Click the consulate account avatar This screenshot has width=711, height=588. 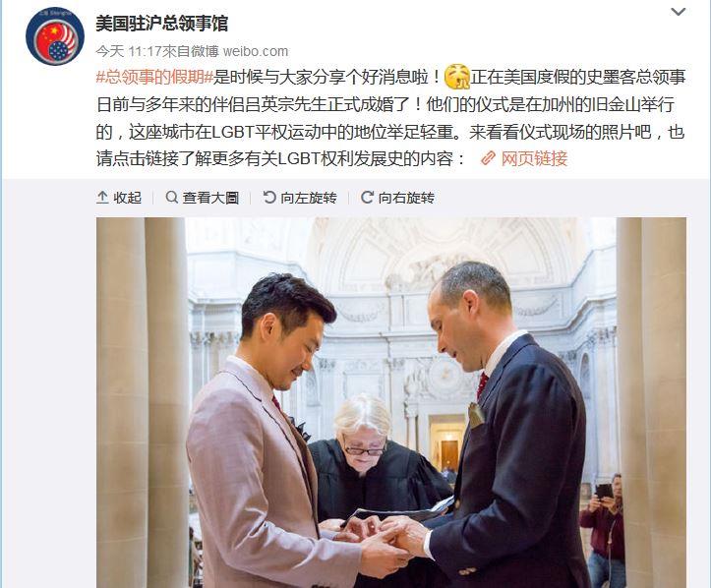(x=55, y=36)
